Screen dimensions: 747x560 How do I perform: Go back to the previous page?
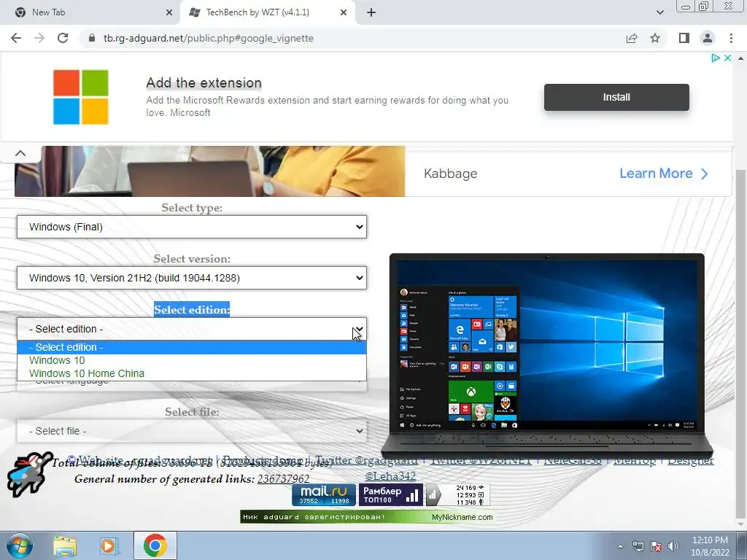click(16, 38)
